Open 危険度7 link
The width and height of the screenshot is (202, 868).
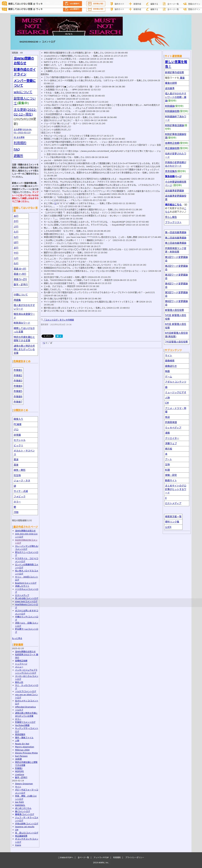click(x=18, y=402)
